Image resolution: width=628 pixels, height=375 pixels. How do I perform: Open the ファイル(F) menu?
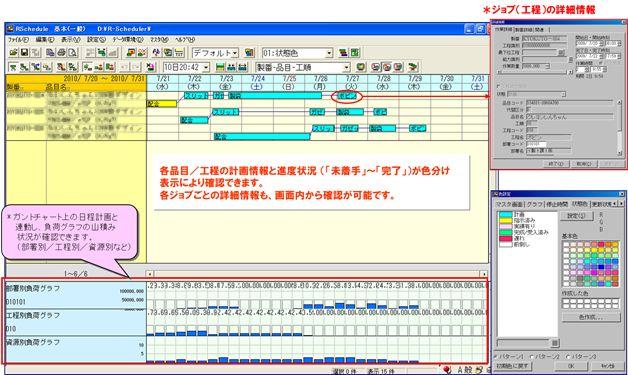pyautogui.click(x=18, y=40)
